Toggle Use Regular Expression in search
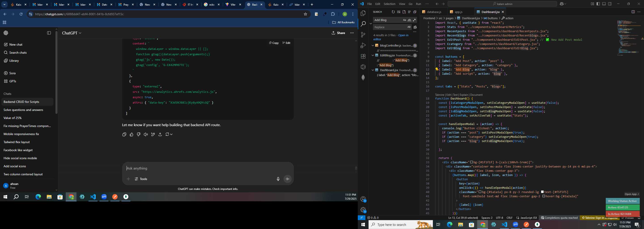The image size is (644, 229). point(414,20)
